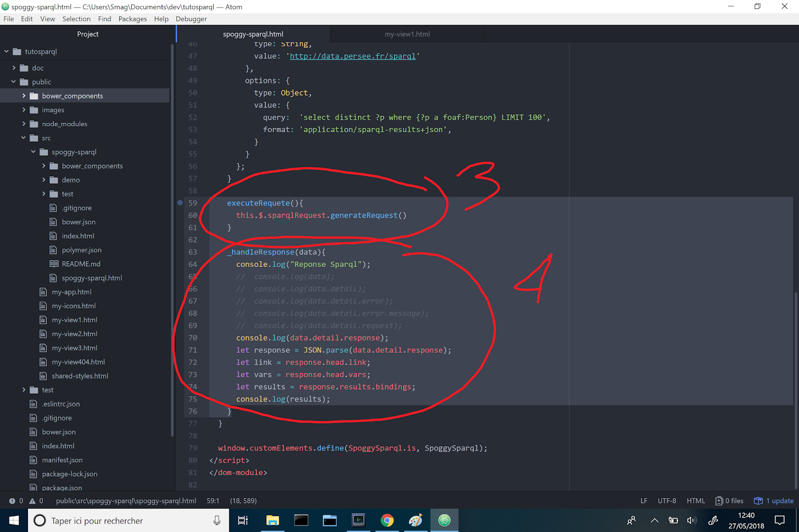Click the Windows search box

[128, 521]
